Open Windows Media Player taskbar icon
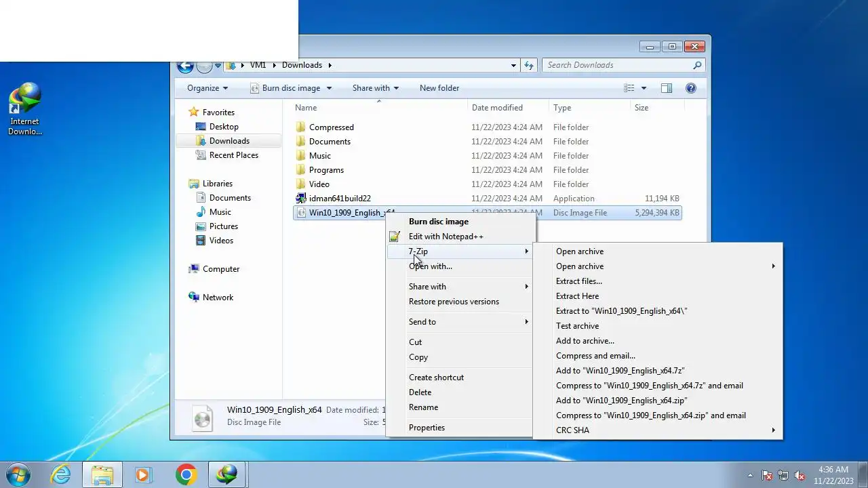 pyautogui.click(x=143, y=474)
